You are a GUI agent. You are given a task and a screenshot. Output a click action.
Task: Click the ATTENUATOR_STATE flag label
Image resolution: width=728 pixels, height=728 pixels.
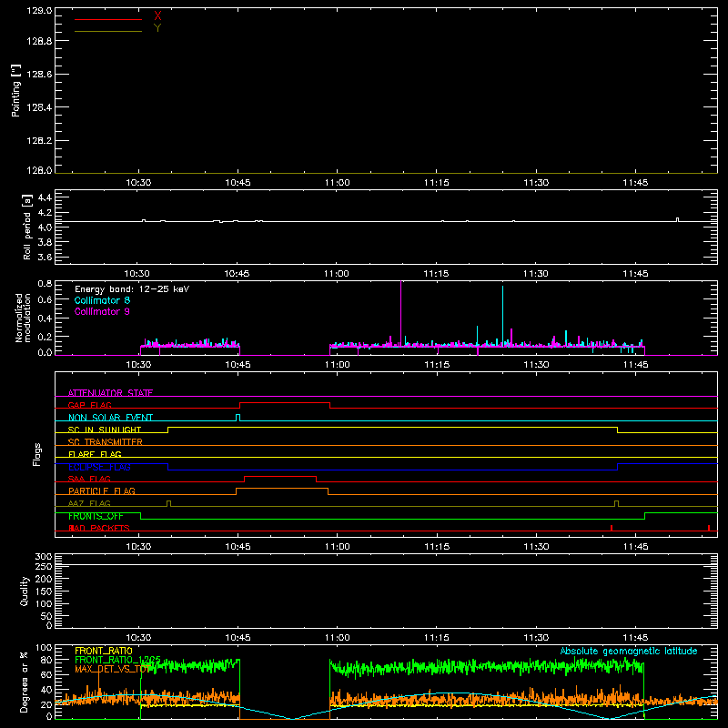coord(110,393)
